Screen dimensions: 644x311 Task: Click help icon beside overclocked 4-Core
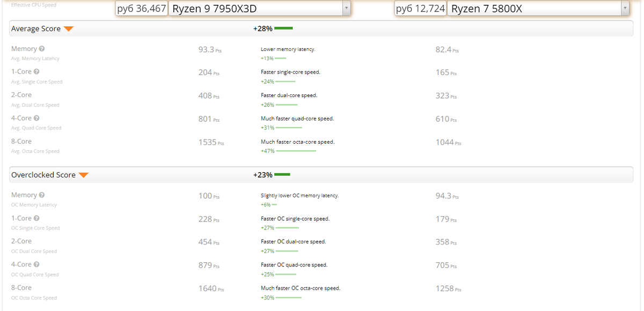coord(36,264)
